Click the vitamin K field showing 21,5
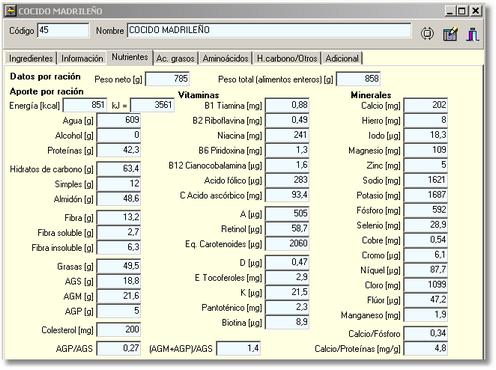Viewport: 496px width, 370px height. (287, 292)
